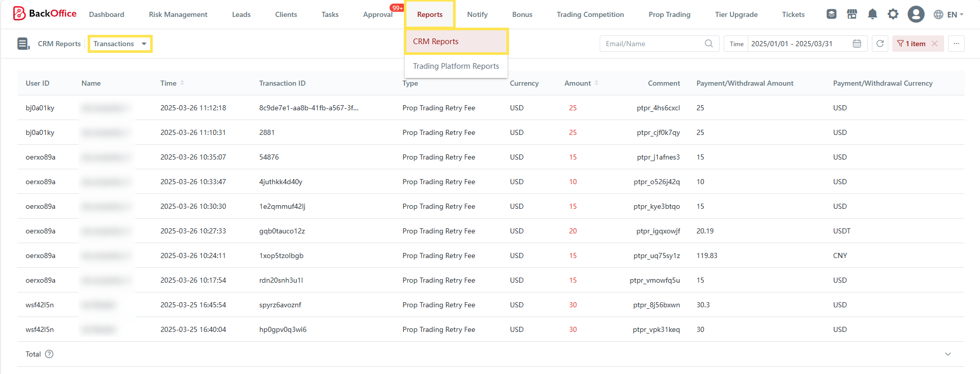Open the settings gear icon

(893, 14)
